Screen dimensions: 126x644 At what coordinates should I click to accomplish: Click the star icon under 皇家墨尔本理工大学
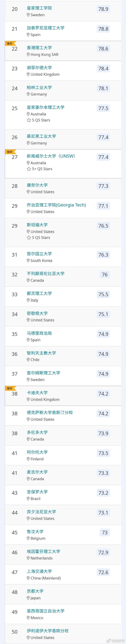pyautogui.click(x=29, y=120)
